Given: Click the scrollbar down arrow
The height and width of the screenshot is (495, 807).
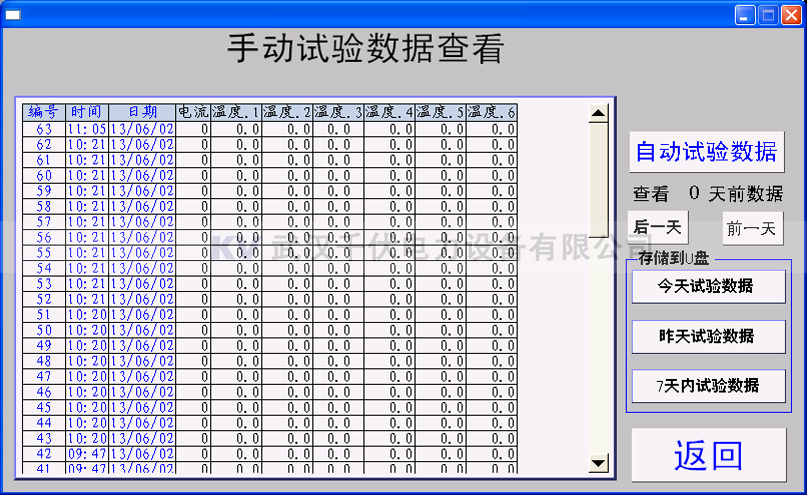Looking at the screenshot, I should click(598, 462).
